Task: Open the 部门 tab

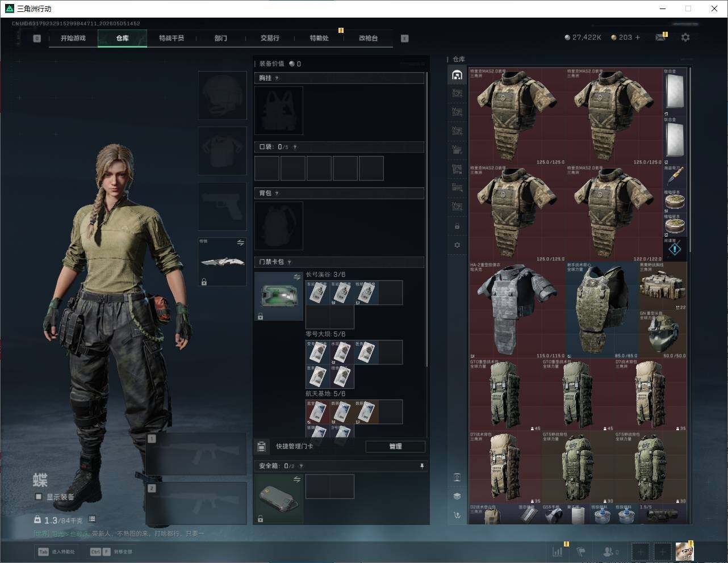Action: coord(221,38)
